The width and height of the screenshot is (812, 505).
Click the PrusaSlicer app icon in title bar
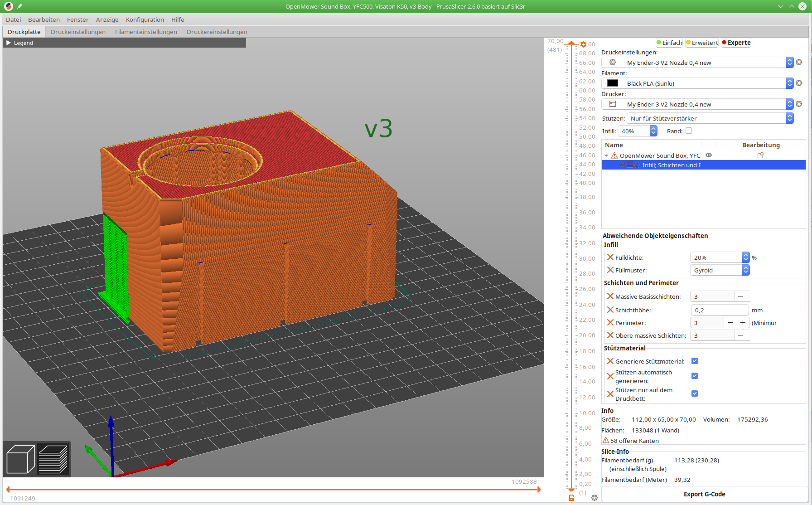click(8, 6)
